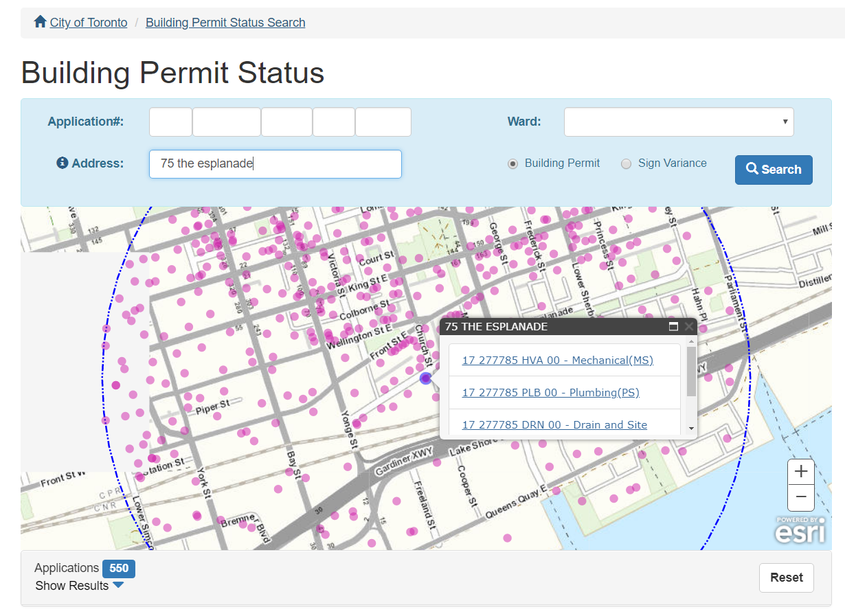The image size is (845, 616).
Task: Click the esri logo on the map
Action: pyautogui.click(x=800, y=530)
